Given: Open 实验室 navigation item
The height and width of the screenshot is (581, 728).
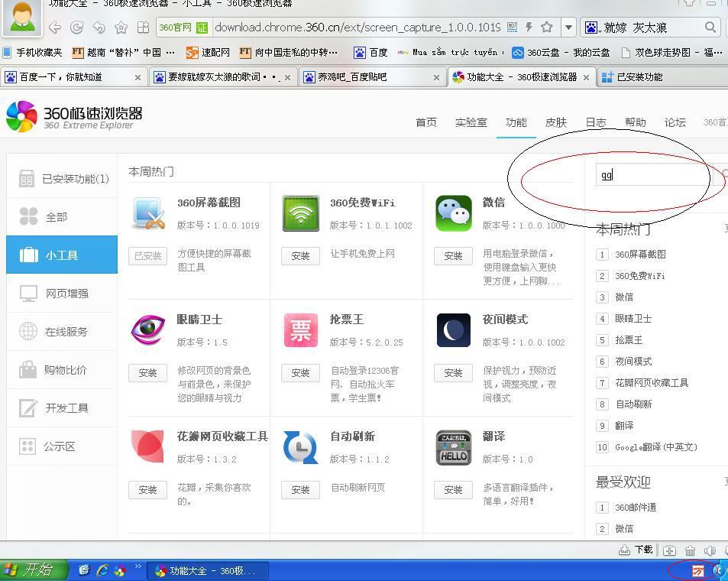Looking at the screenshot, I should click(471, 122).
